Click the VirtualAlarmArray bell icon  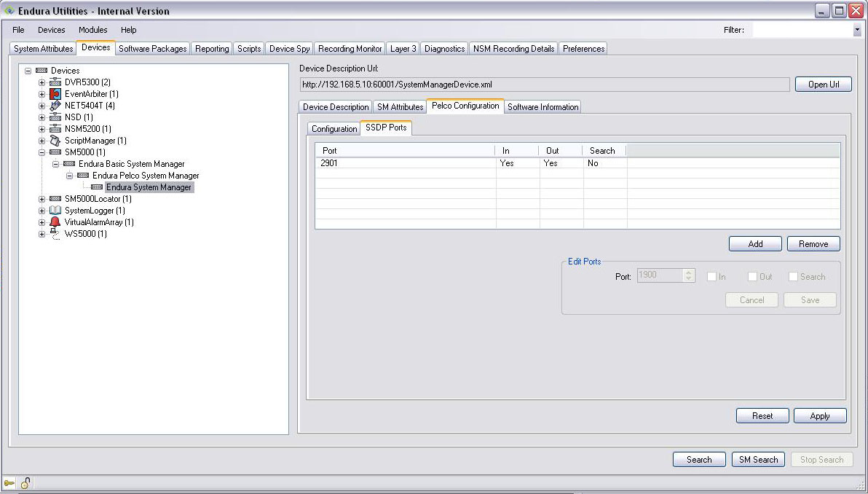(x=55, y=222)
